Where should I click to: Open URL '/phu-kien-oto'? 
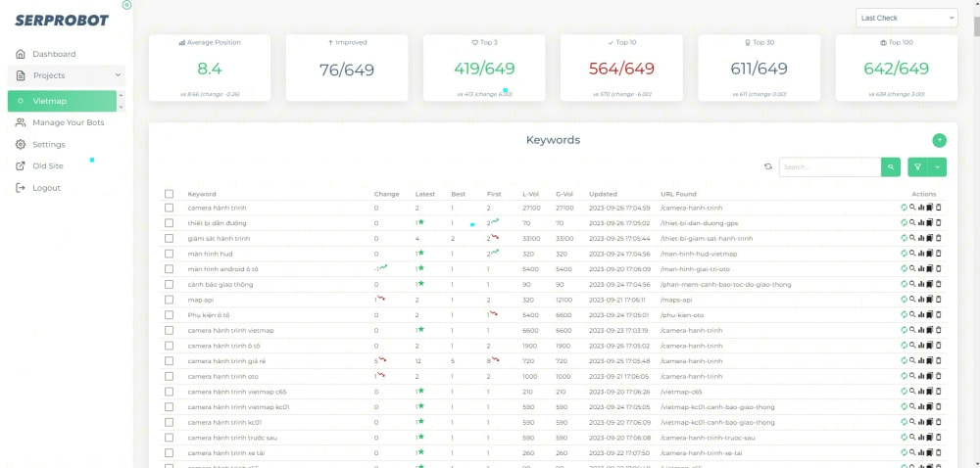[682, 314]
